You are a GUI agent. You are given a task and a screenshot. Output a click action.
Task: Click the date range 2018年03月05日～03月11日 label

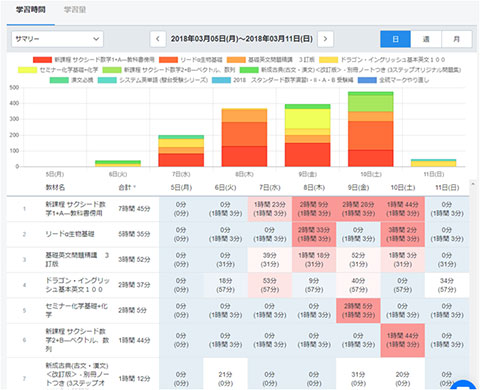242,39
